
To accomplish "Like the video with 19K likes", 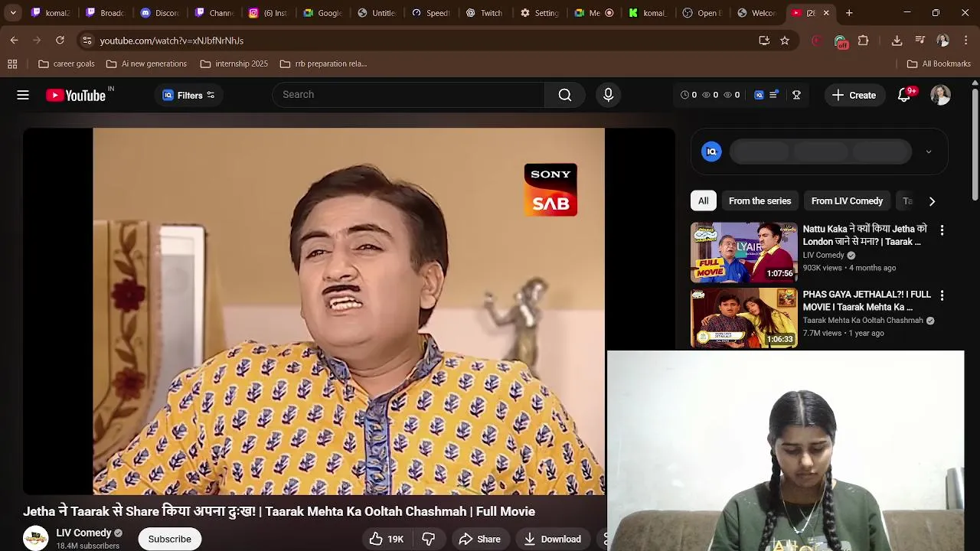I will (387, 539).
